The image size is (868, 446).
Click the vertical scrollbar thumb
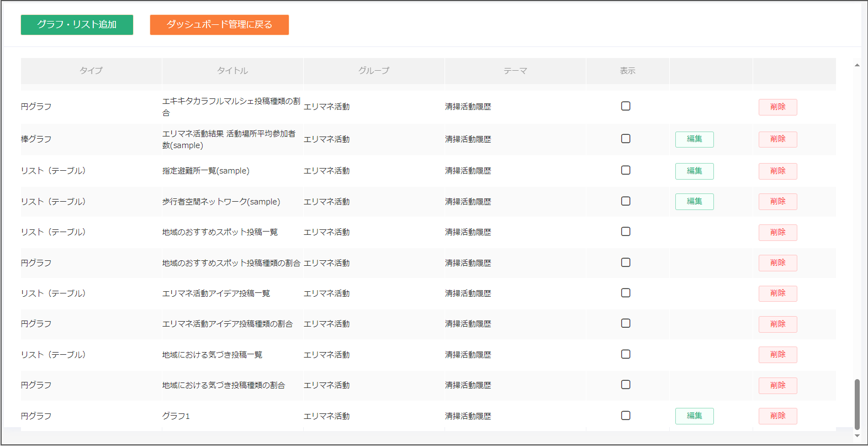tap(857, 404)
